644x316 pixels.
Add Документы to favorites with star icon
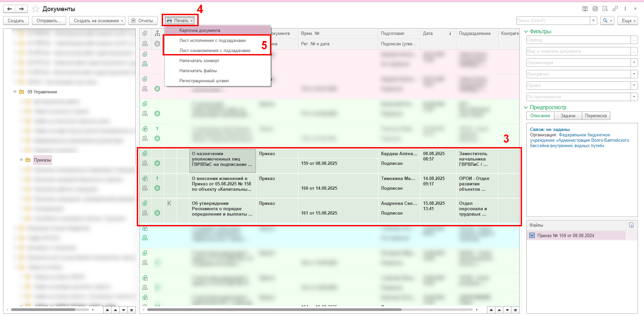pos(35,9)
